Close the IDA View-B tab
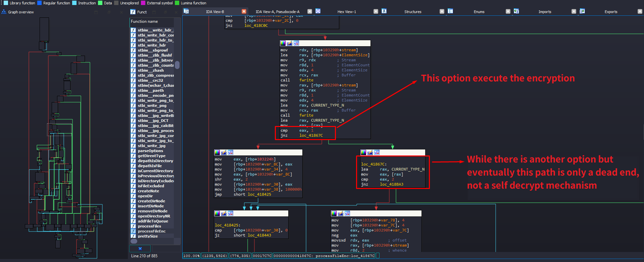This screenshot has height=262, width=644. point(244,11)
